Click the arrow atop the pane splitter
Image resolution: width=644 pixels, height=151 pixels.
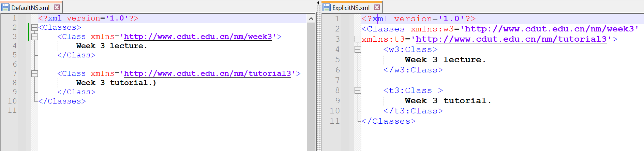click(318, 3)
